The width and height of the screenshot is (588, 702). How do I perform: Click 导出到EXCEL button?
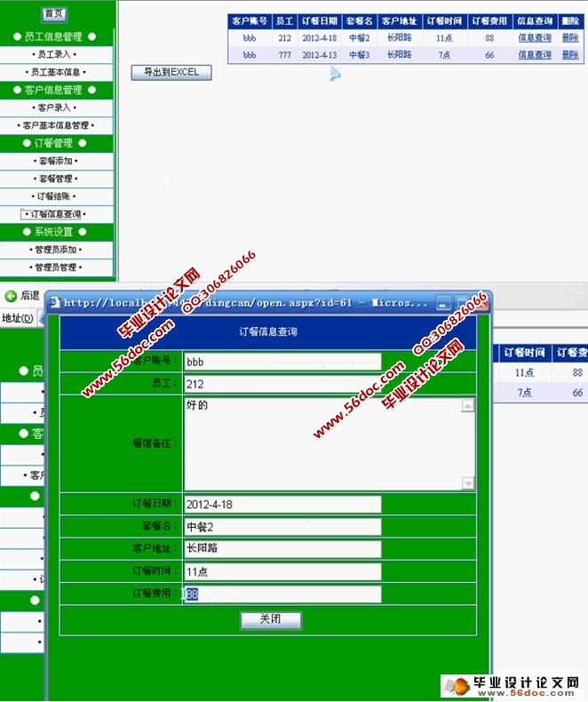coord(171,72)
